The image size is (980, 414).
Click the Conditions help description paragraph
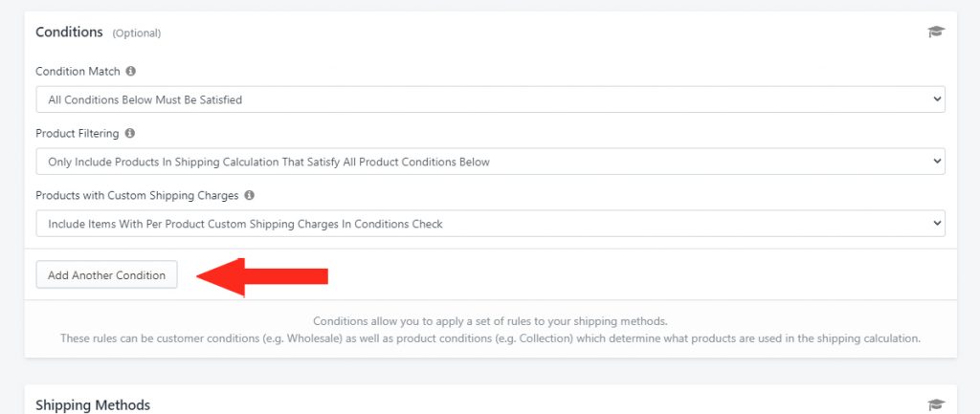(x=491, y=330)
